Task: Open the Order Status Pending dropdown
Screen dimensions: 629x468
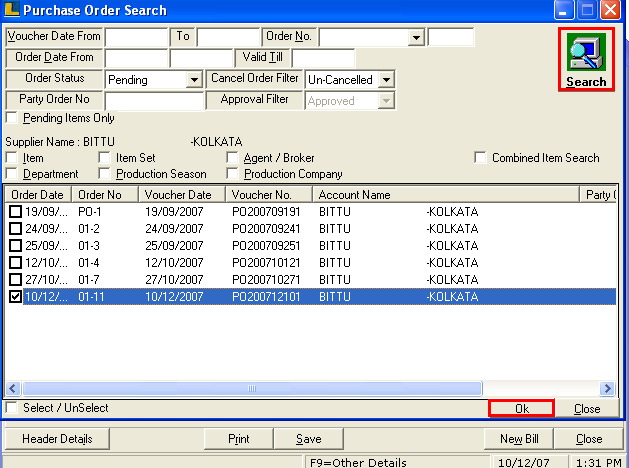Action: point(194,79)
